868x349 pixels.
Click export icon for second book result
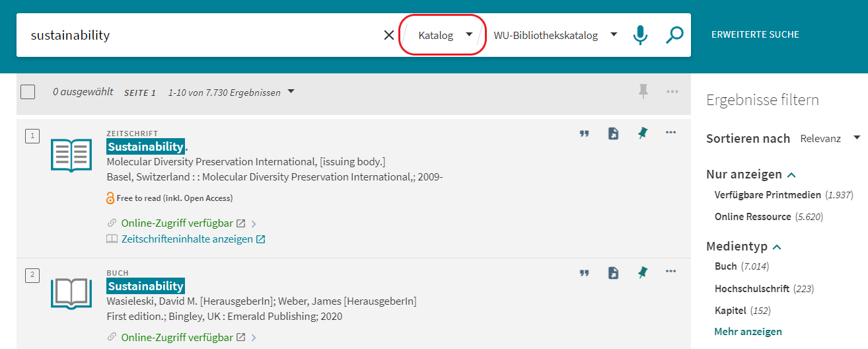pyautogui.click(x=613, y=272)
